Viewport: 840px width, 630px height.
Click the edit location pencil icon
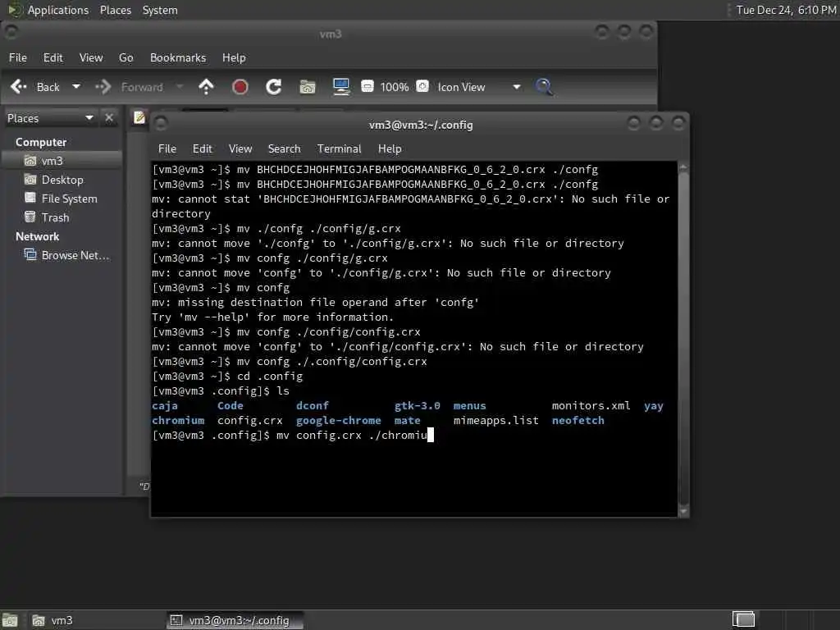pyautogui.click(x=139, y=117)
